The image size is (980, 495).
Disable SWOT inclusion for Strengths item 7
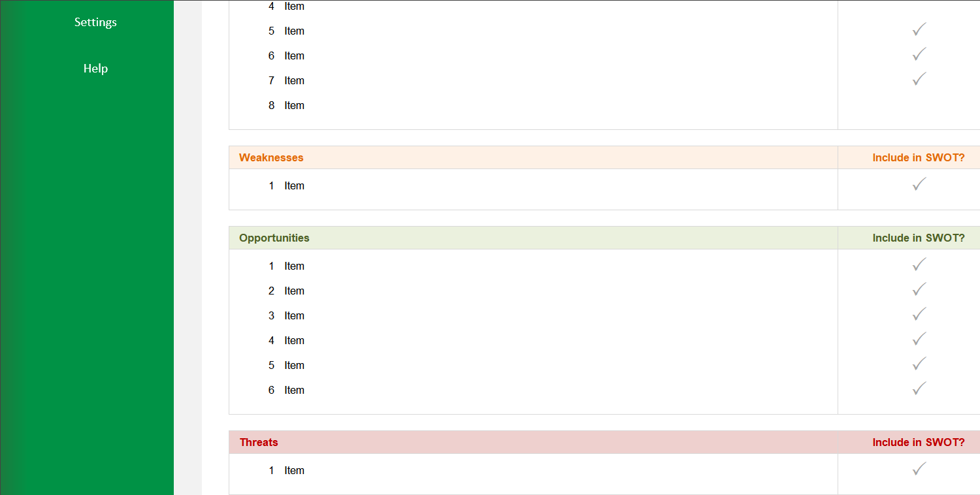pyautogui.click(x=919, y=78)
